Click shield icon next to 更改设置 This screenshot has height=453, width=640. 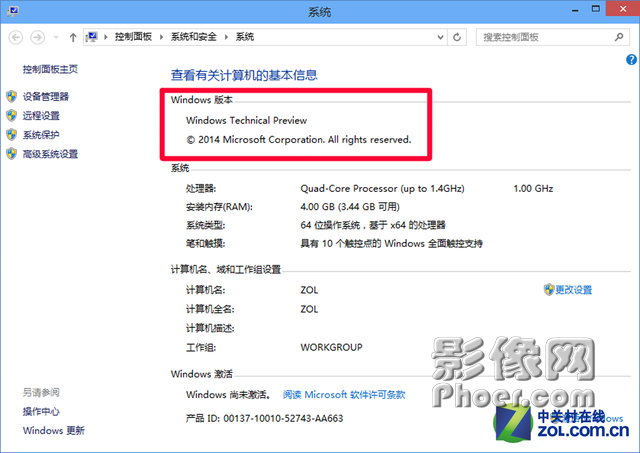[549, 290]
